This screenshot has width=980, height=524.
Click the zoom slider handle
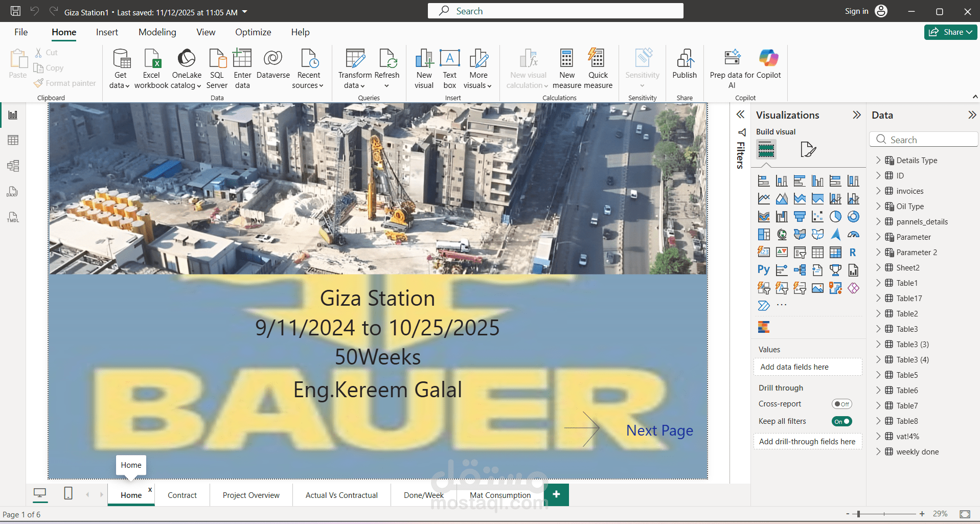[x=859, y=514]
